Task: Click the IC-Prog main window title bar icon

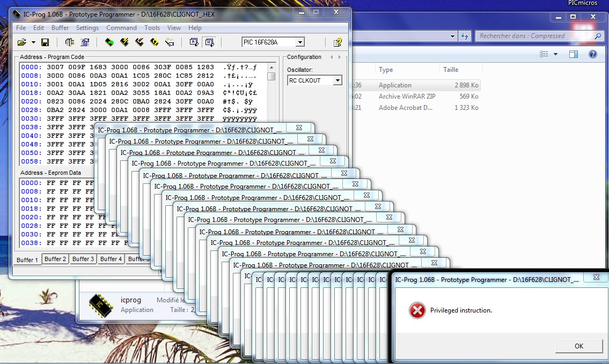Action: pos(16,14)
